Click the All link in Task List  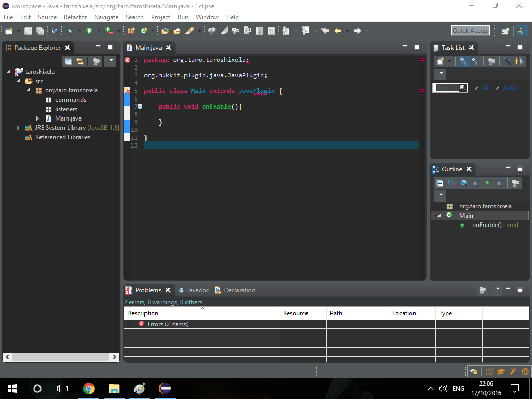coord(486,88)
